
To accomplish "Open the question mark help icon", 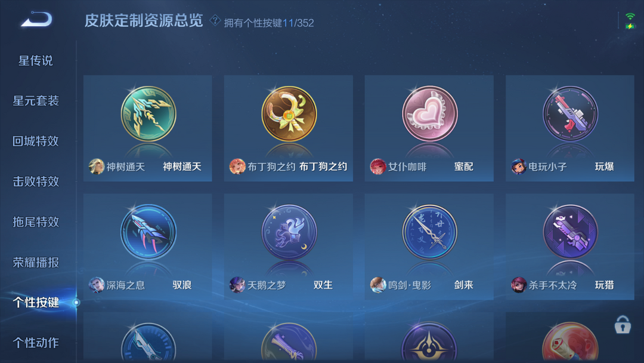I will (215, 20).
